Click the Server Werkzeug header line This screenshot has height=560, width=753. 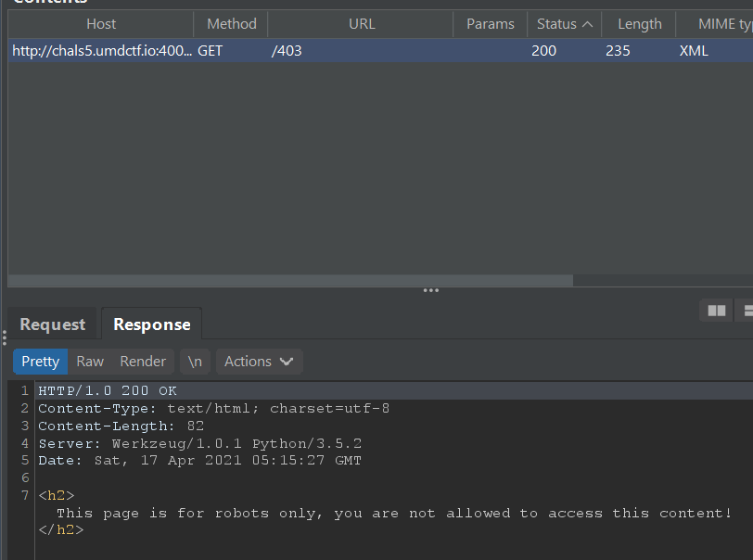[x=199, y=443]
